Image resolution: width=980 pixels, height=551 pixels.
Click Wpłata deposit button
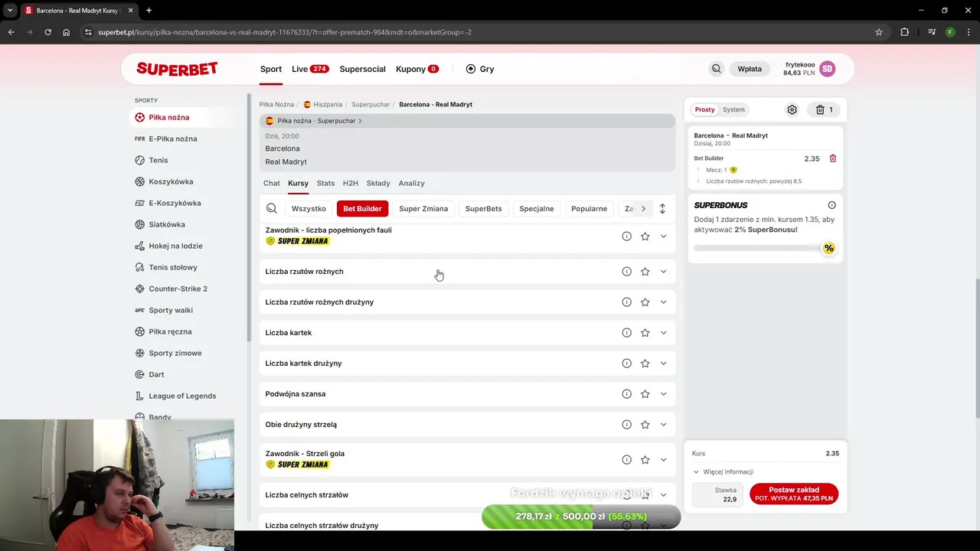[x=750, y=69]
